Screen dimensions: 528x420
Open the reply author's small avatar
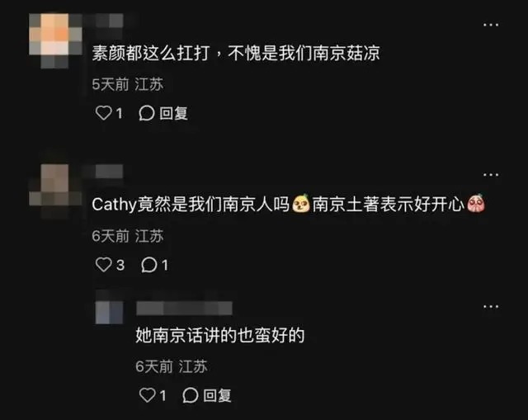[109, 312]
